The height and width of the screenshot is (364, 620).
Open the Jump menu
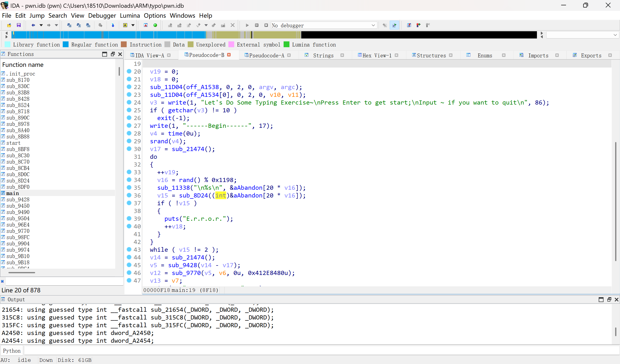(37, 15)
